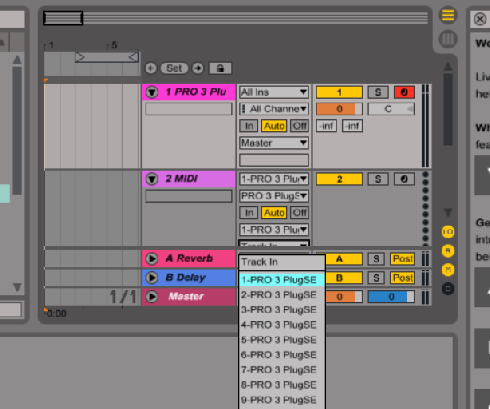
Task: Arm the 2 MIDI track for recording
Action: point(404,179)
